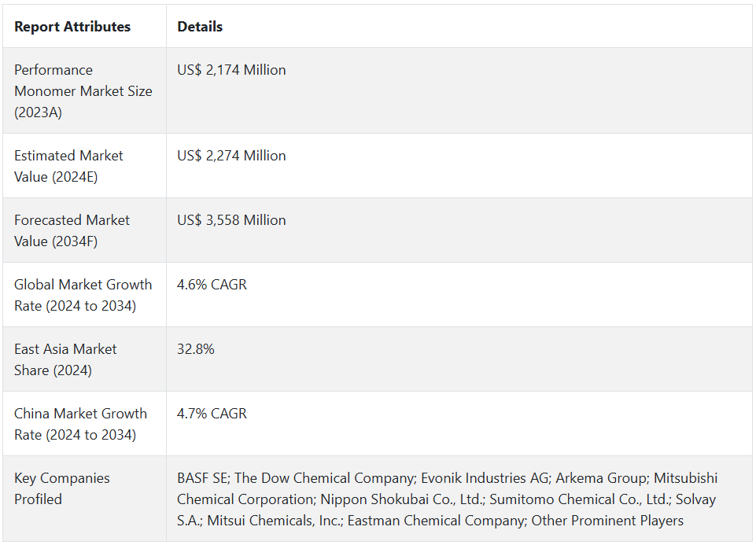Select the "Global Market Growth Rate" cell
Screen dimensions: 756x545
pos(83,295)
